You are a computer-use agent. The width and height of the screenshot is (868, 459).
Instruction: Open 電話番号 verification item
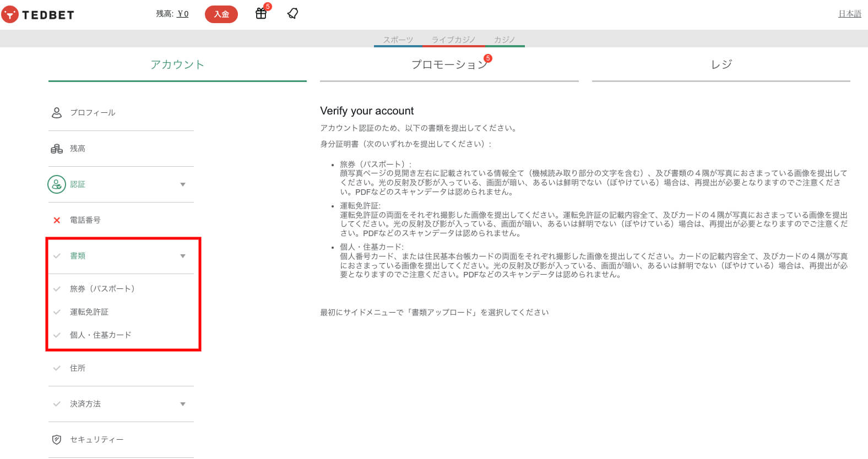[85, 220]
